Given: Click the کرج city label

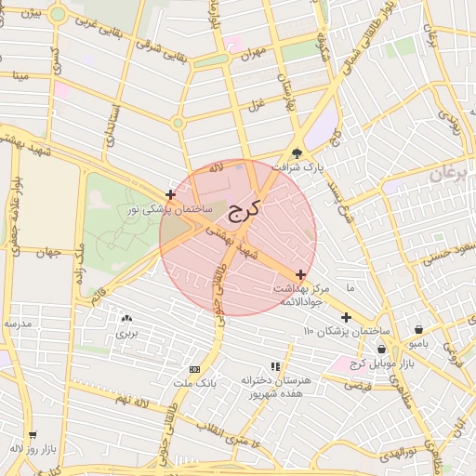Looking at the screenshot, I should click(244, 211).
